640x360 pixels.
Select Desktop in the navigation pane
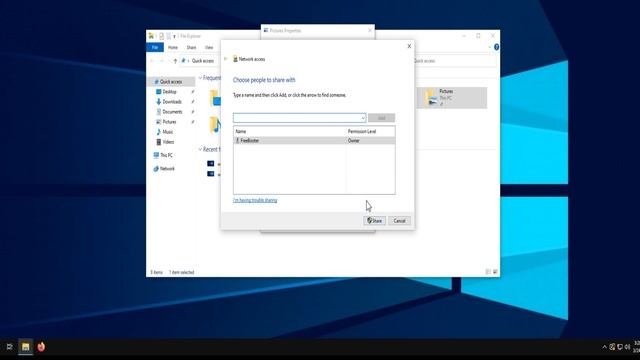(169, 92)
